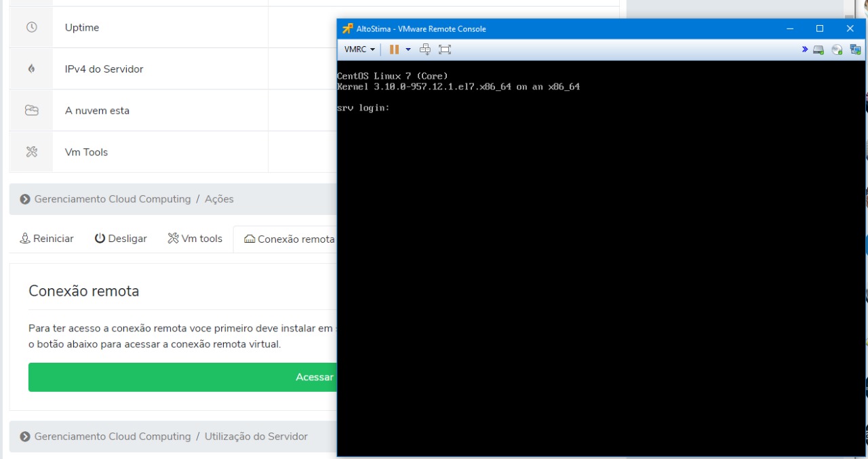Viewport: 868px width, 459px height.
Task: Click the A nuvem esta label
Action: click(97, 111)
